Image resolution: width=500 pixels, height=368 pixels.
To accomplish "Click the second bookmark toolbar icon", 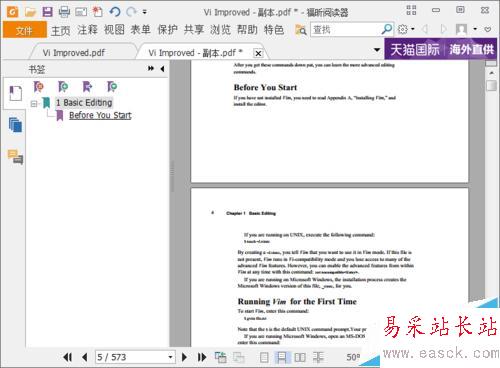I will tap(63, 87).
